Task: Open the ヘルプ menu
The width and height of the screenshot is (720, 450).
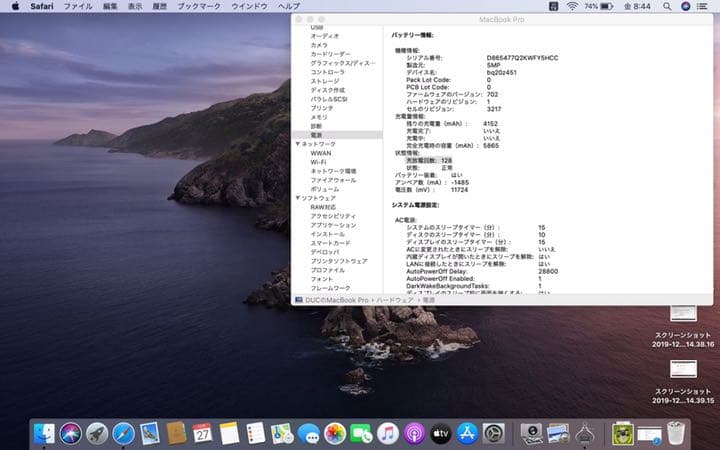Action: click(x=289, y=6)
